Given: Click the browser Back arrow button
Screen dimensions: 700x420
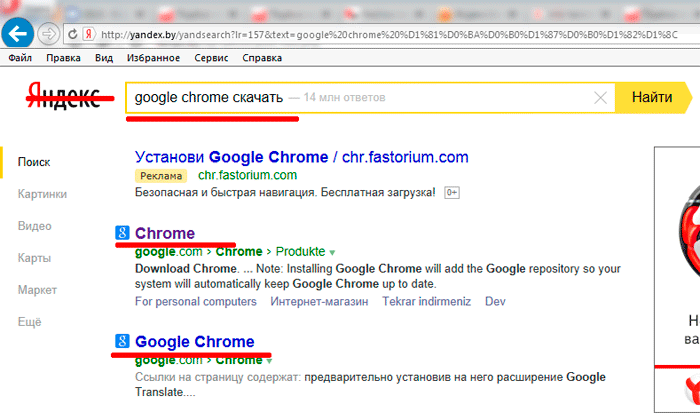Looking at the screenshot, I should coord(17,33).
